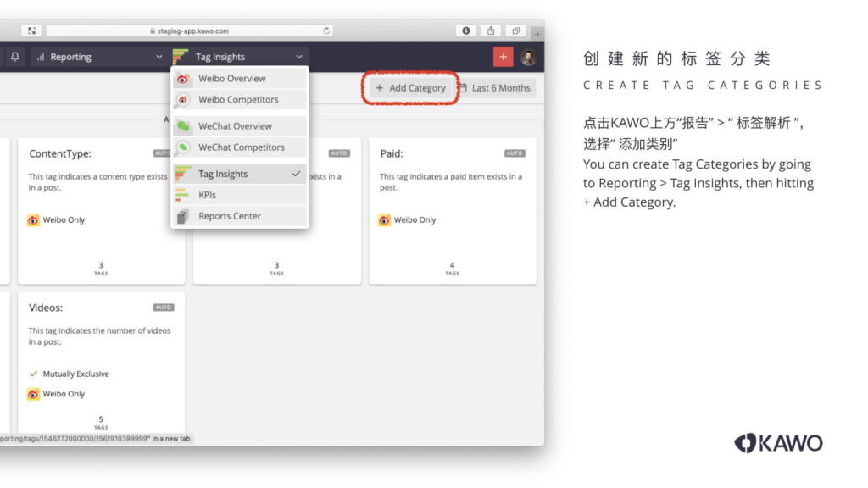Open a new Safari tab
The width and height of the screenshot is (868, 488).
536,33
